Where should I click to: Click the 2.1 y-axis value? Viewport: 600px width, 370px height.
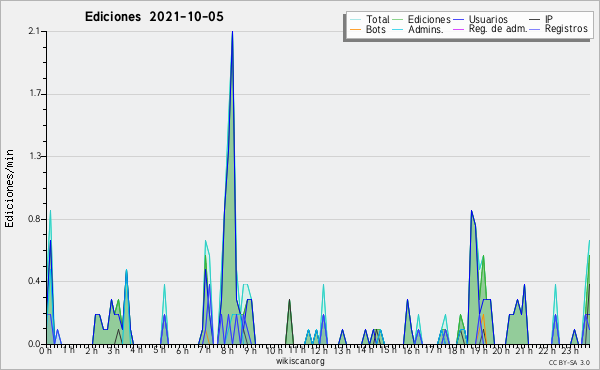34,31
